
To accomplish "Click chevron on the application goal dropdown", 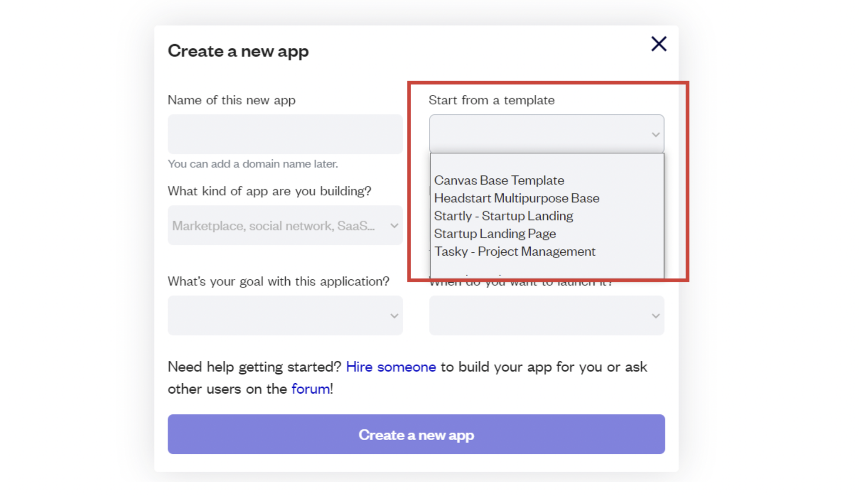I will [394, 316].
